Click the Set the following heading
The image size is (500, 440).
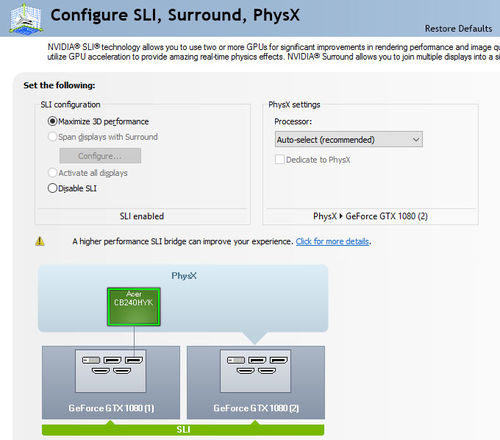[x=59, y=85]
